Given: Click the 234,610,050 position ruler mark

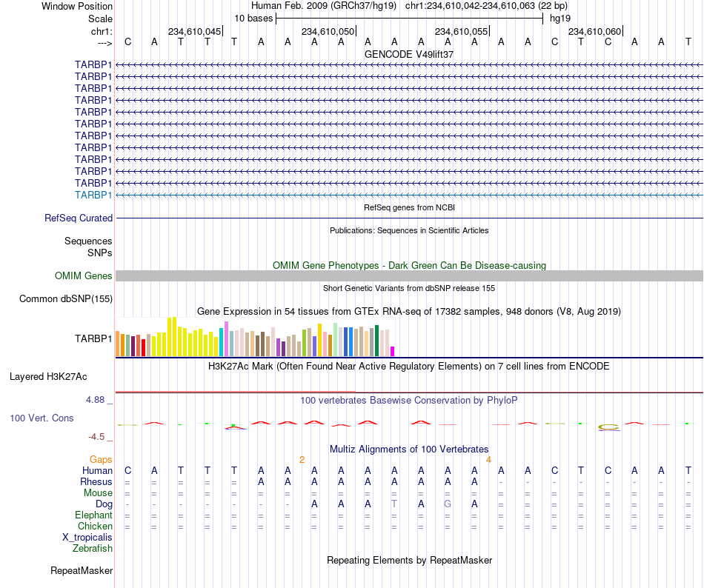Looking at the screenshot, I should tap(328, 31).
